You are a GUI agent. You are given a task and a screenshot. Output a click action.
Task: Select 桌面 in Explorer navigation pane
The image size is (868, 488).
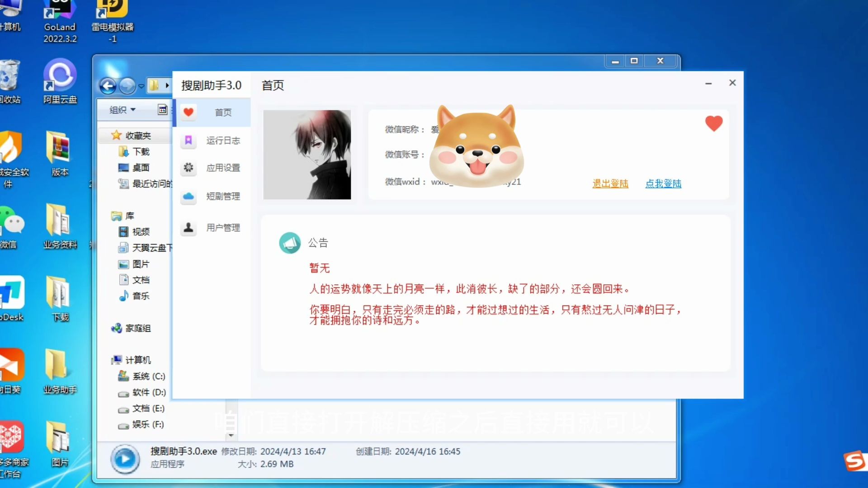134,168
